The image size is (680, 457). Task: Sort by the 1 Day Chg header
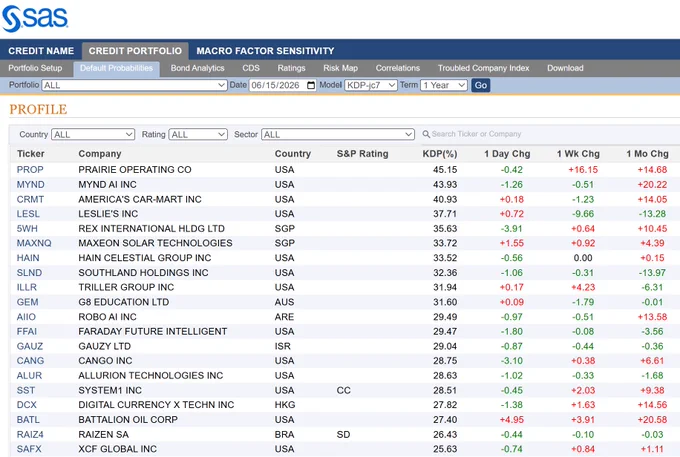[x=507, y=154]
